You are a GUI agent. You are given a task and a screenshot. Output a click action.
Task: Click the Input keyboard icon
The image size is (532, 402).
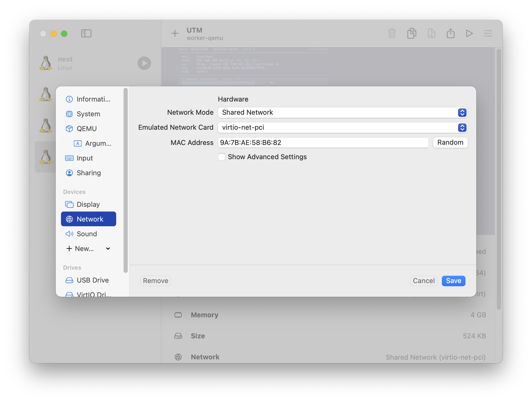click(x=69, y=158)
